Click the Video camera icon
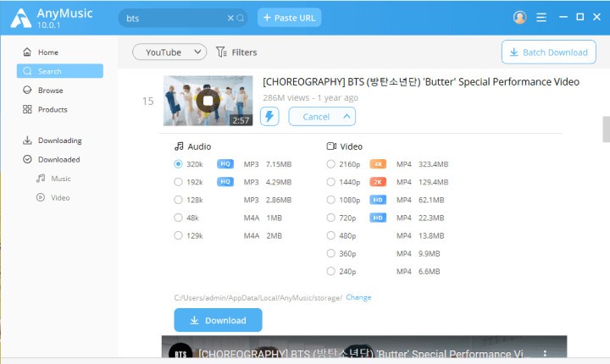 [331, 146]
